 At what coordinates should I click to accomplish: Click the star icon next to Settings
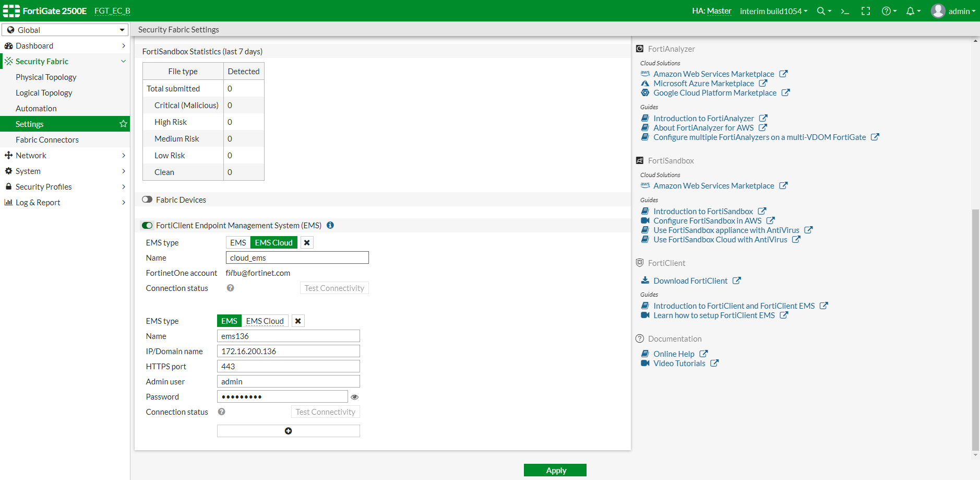pos(123,124)
